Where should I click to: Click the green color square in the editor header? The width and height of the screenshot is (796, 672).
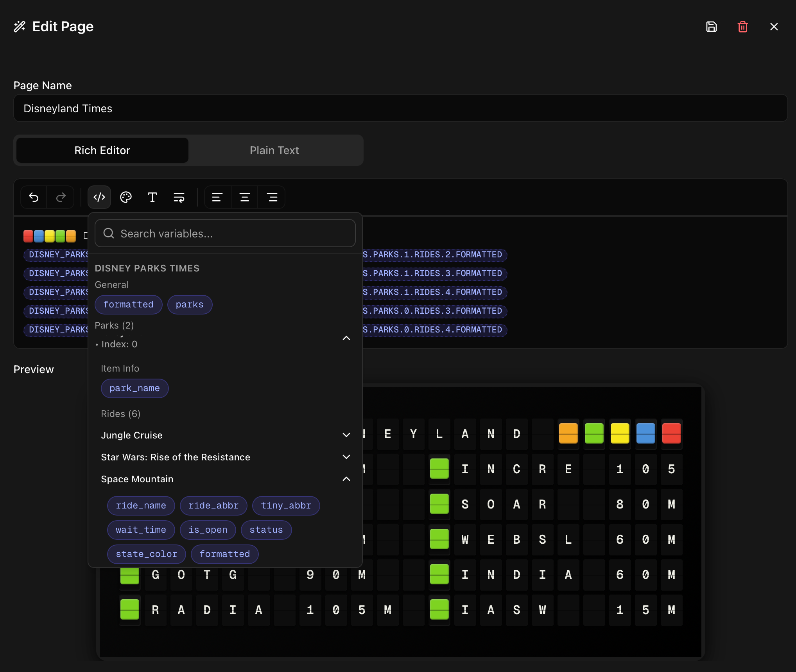[59, 236]
